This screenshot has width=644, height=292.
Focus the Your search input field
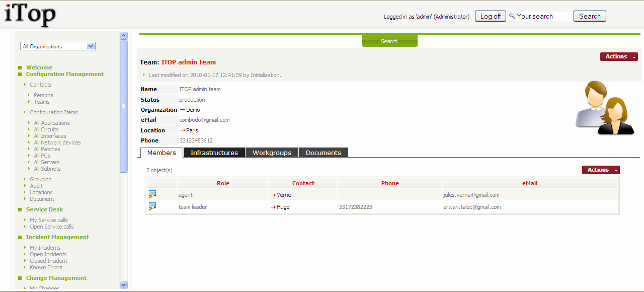[x=543, y=16]
